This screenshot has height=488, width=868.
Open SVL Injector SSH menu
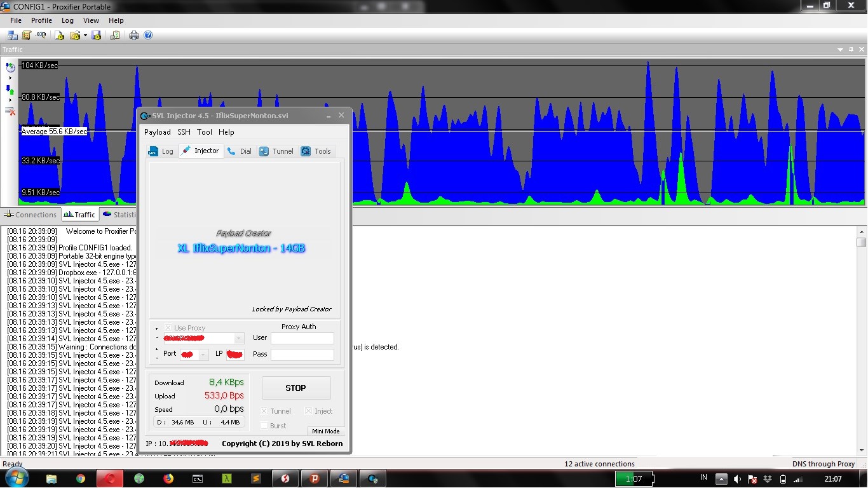point(184,132)
